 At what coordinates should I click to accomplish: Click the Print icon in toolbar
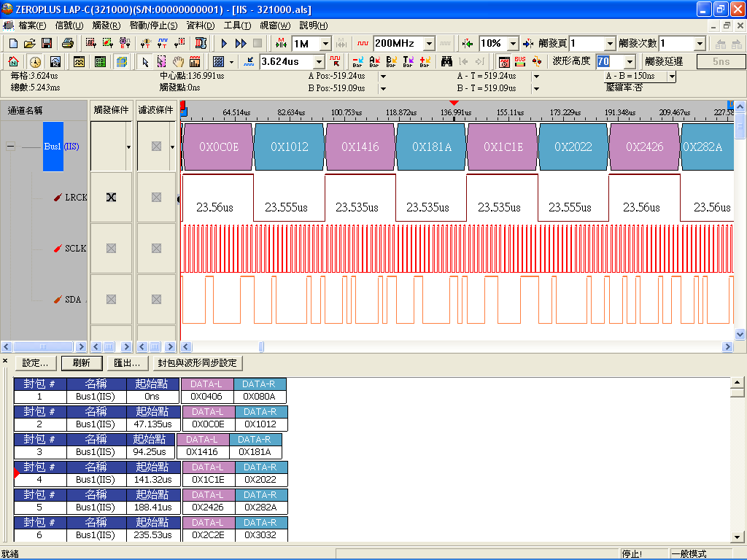coord(67,44)
